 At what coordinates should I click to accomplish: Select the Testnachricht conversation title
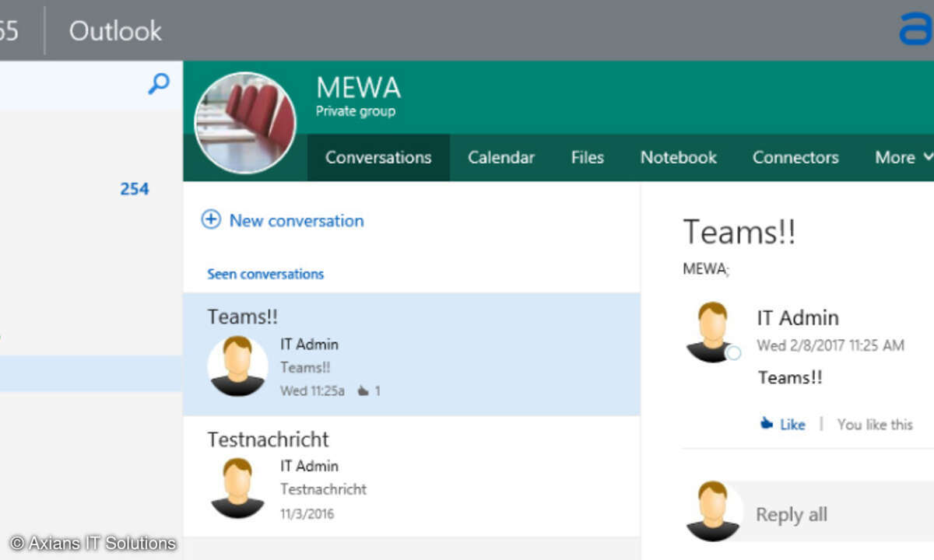click(268, 439)
